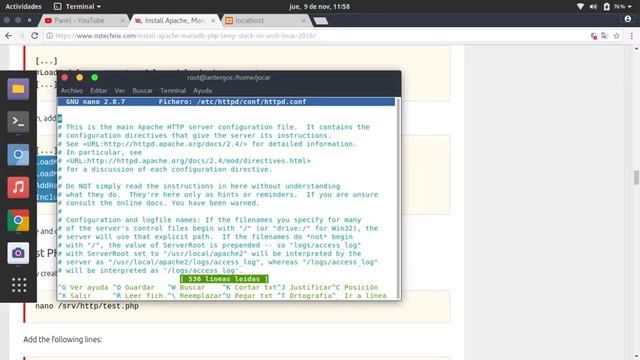Open the music player in the dock
Image resolution: width=640 pixels, height=360 pixels.
[18, 187]
